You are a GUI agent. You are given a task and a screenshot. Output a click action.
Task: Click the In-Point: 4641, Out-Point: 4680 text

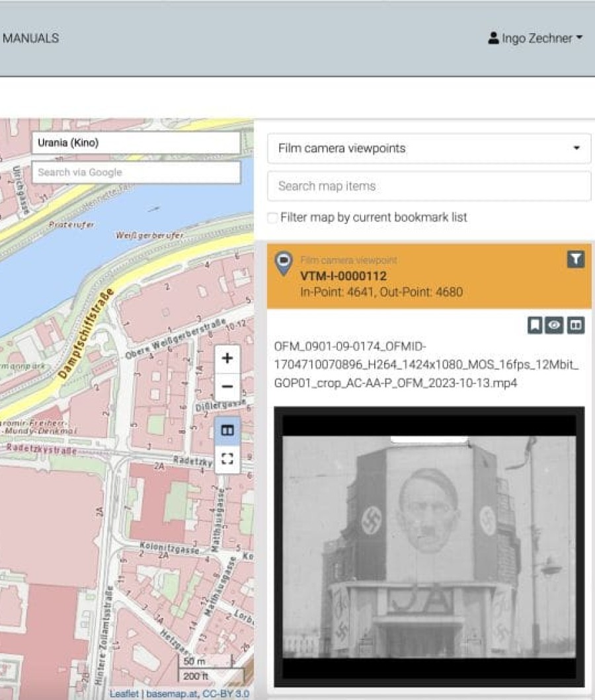381,292
